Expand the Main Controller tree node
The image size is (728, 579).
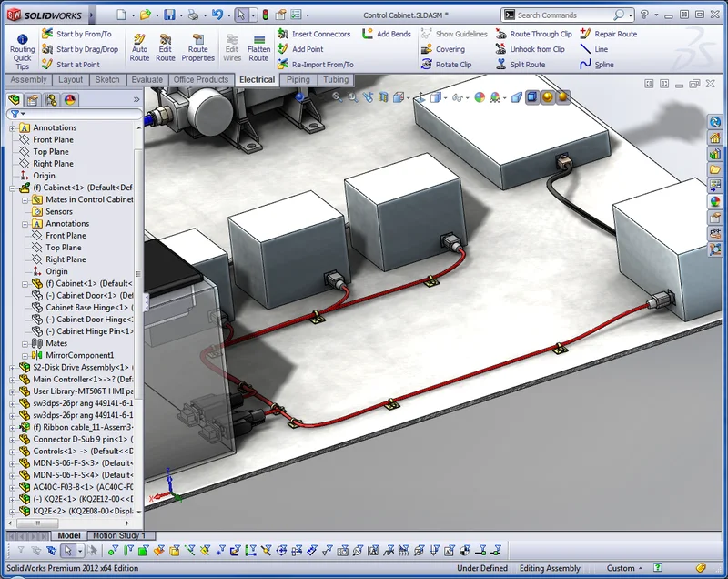pos(13,379)
